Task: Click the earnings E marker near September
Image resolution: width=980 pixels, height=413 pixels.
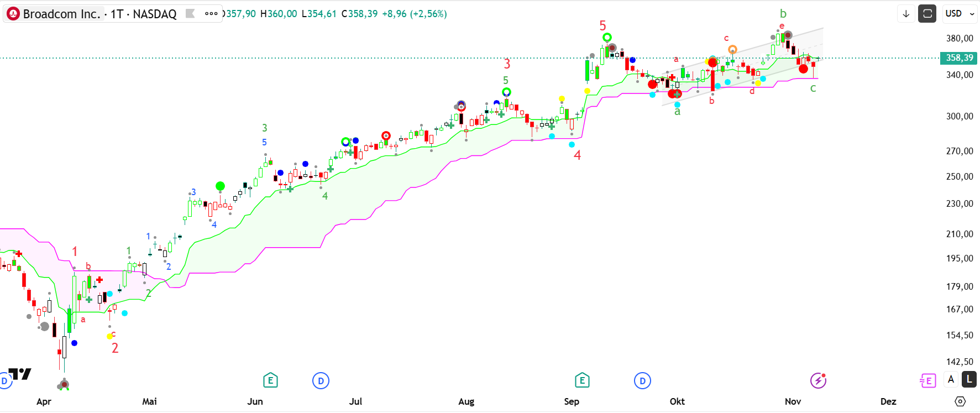Action: (x=582, y=380)
